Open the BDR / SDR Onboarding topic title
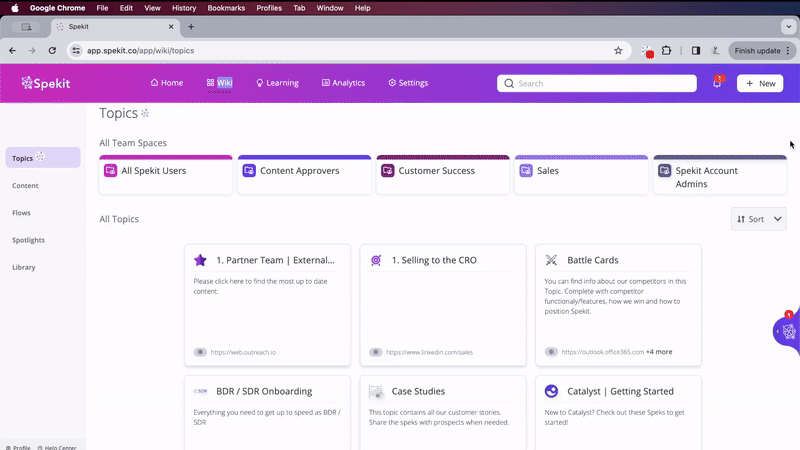This screenshot has height=450, width=800. tap(264, 391)
